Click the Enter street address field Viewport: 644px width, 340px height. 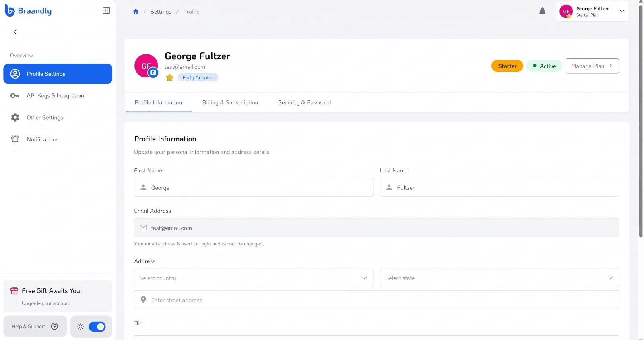tap(376, 300)
